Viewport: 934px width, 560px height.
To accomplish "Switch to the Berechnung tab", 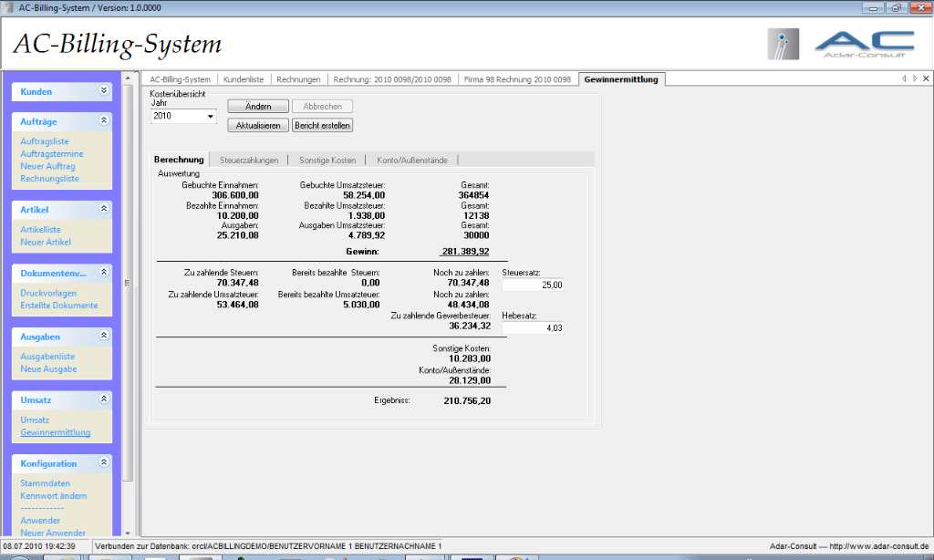I will coord(179,160).
